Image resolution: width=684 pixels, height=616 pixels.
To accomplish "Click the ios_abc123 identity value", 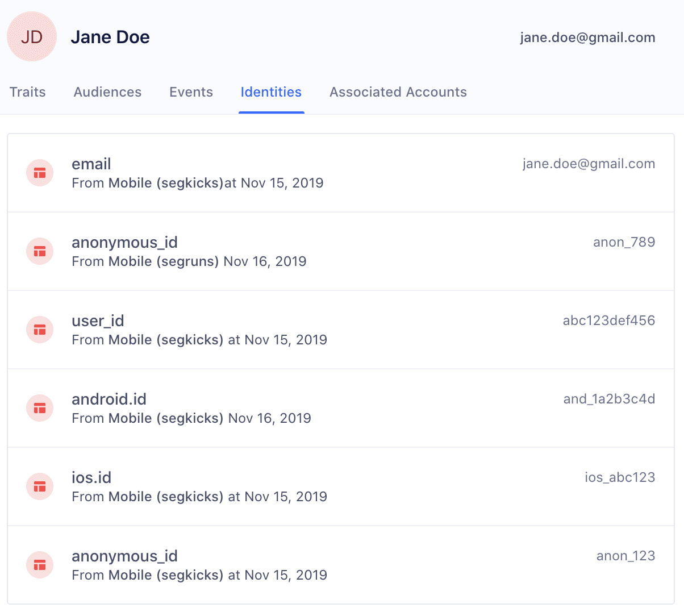I will (x=620, y=477).
